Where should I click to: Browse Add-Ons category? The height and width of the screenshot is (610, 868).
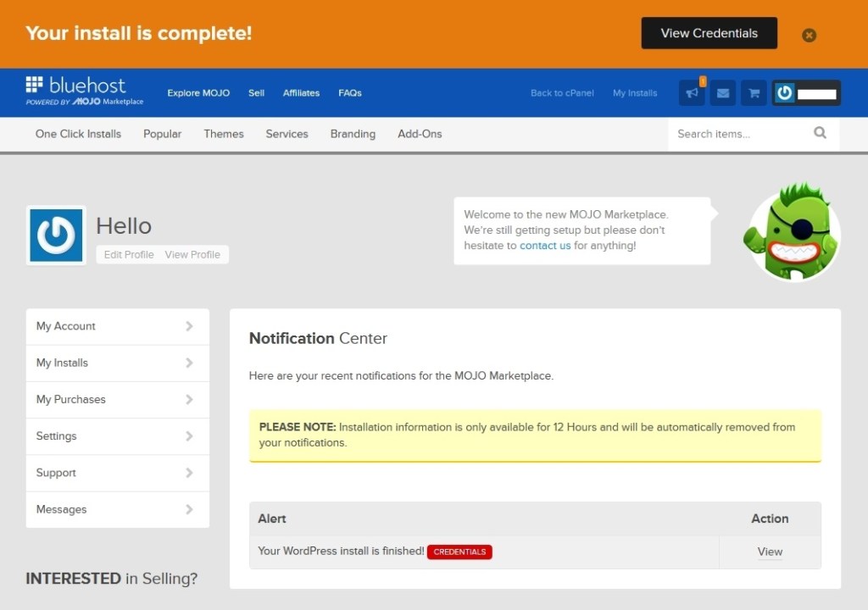pyautogui.click(x=420, y=134)
